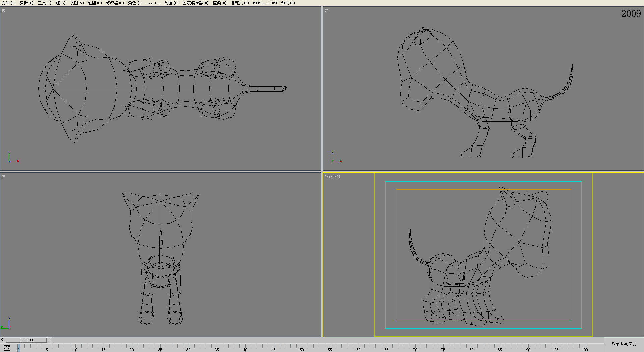Click the 顶 top viewport label
The image size is (644, 352).
[x=4, y=11]
